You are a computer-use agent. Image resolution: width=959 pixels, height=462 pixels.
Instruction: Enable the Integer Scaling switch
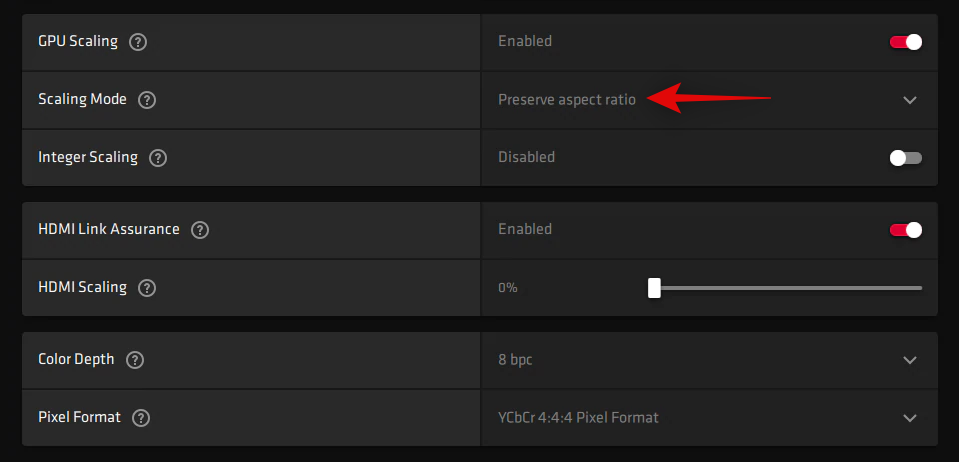[x=905, y=158]
